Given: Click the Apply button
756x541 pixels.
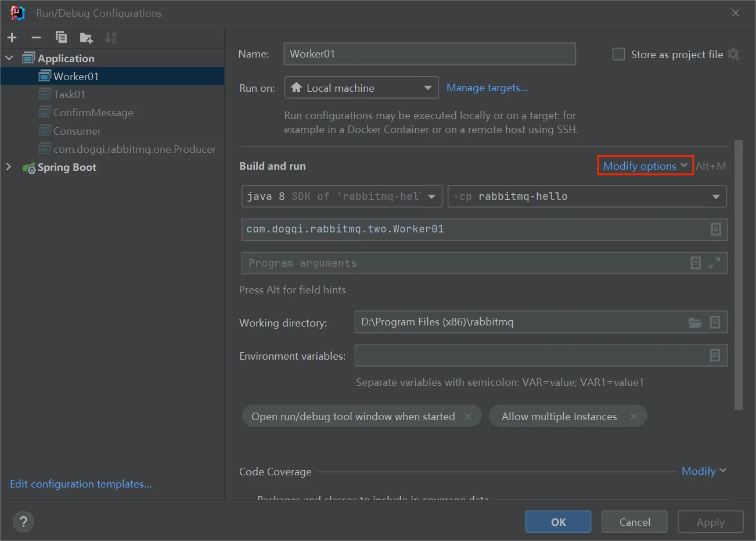Looking at the screenshot, I should pyautogui.click(x=711, y=522).
